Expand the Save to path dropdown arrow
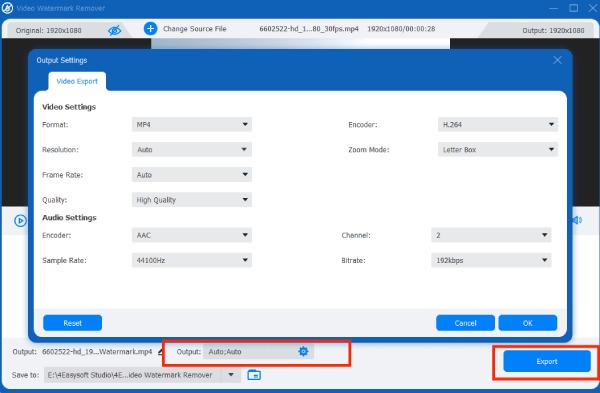This screenshot has width=600, height=393. click(231, 375)
